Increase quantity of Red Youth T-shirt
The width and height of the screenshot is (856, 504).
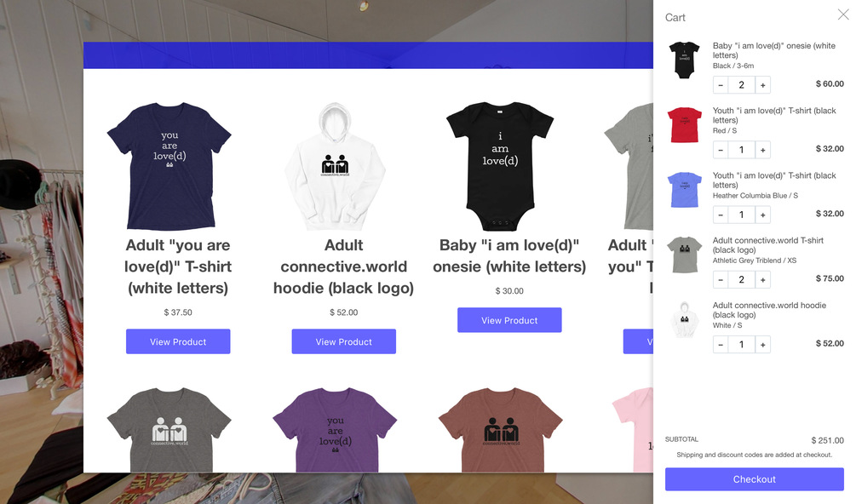(762, 150)
